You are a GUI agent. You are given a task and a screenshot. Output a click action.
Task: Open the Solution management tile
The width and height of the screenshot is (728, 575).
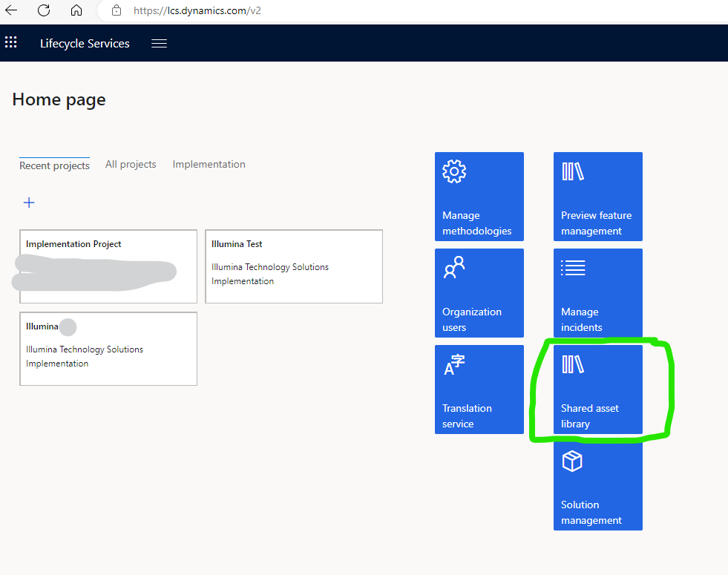(597, 486)
